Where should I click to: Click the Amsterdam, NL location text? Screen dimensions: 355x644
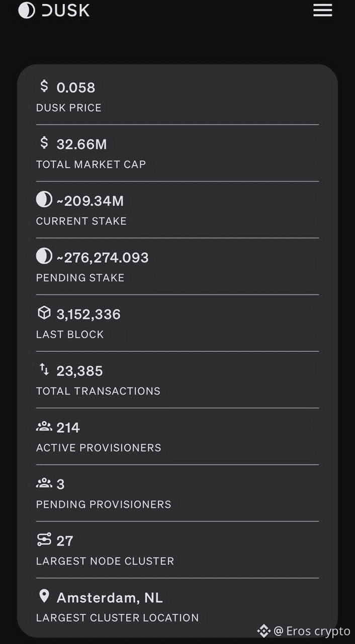[x=110, y=598]
